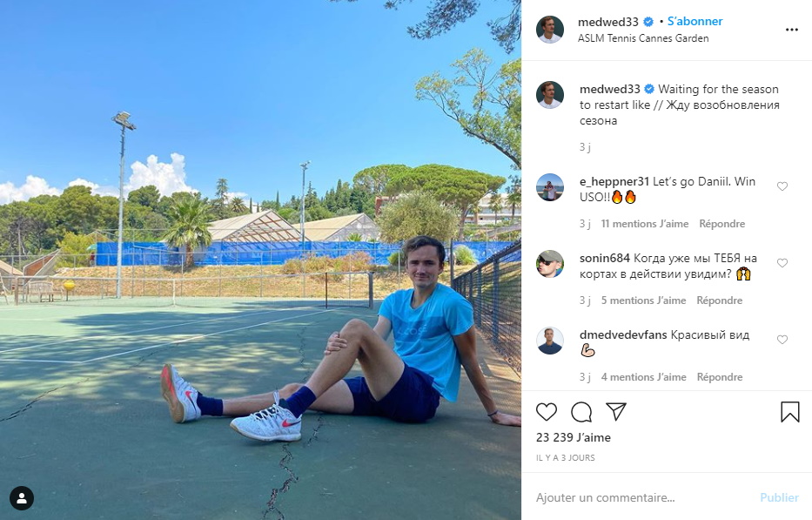Reply to sonin684's comment

(x=719, y=301)
